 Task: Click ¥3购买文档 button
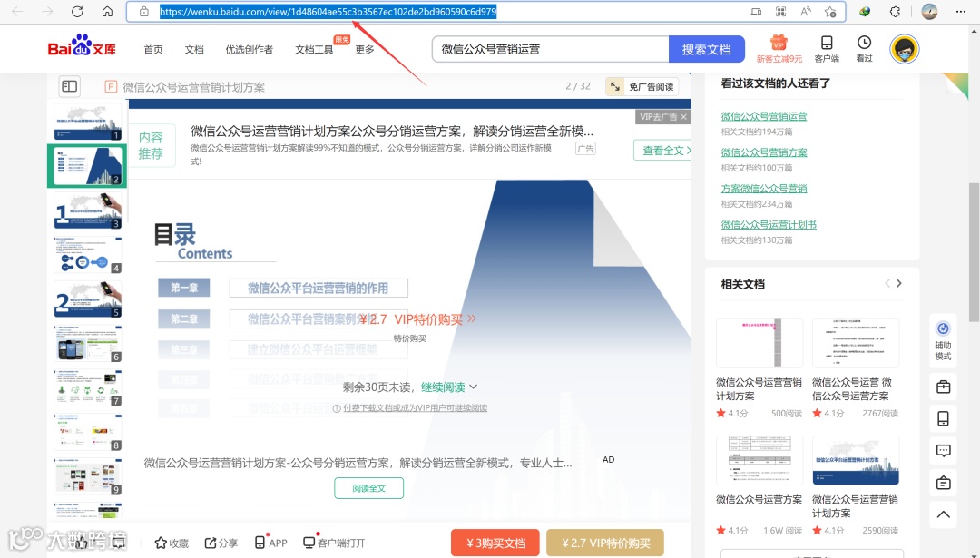[495, 543]
